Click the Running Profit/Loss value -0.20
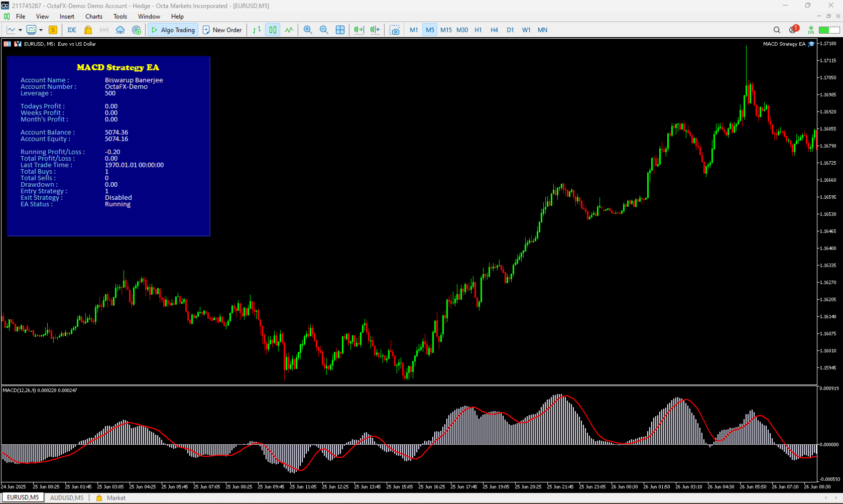Viewport: 843px width, 504px height. [112, 152]
